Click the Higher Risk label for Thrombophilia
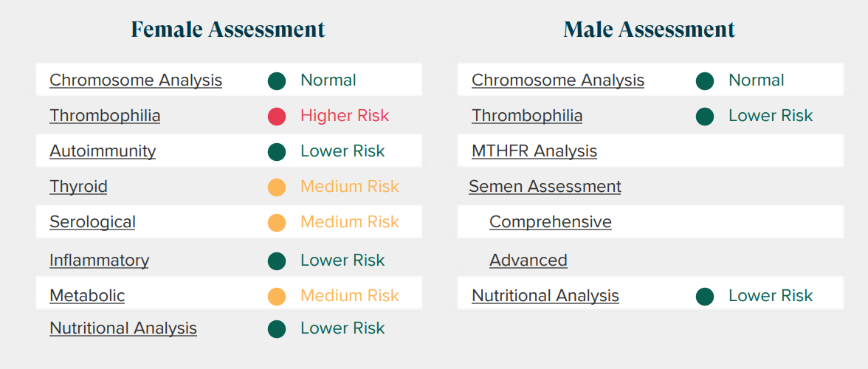Viewport: 868px width, 369px height. [x=344, y=116]
